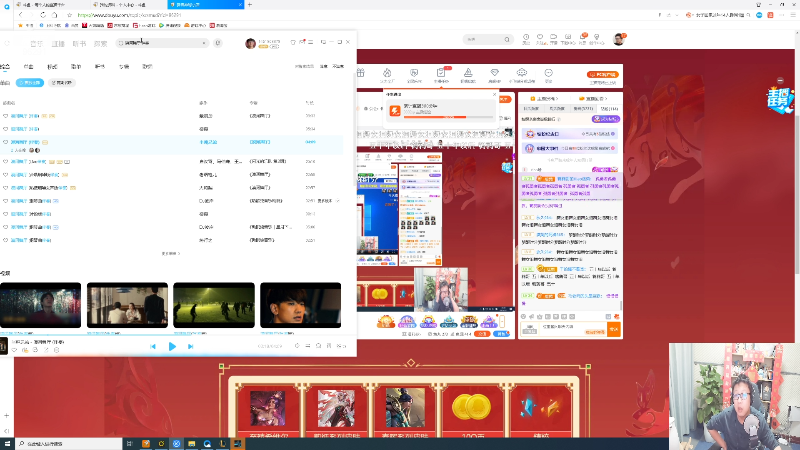Click orange recharge button below stream

tap(482, 334)
